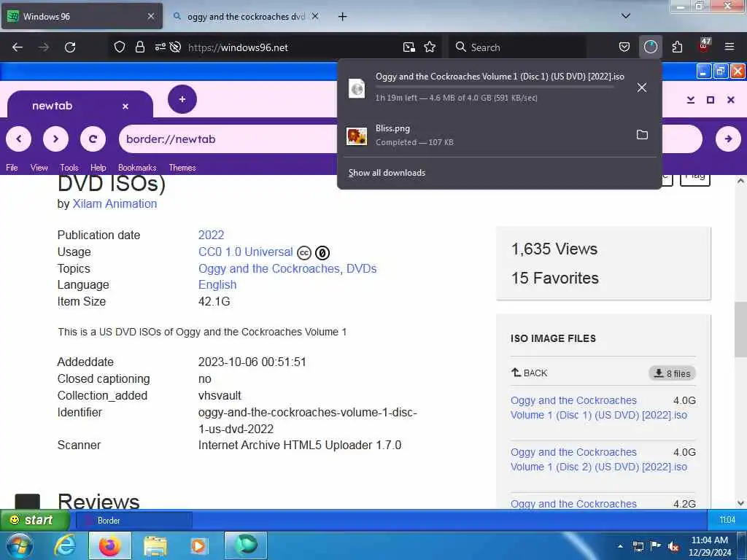The height and width of the screenshot is (560, 747).
Task: Open Border File menu
Action: click(x=12, y=168)
